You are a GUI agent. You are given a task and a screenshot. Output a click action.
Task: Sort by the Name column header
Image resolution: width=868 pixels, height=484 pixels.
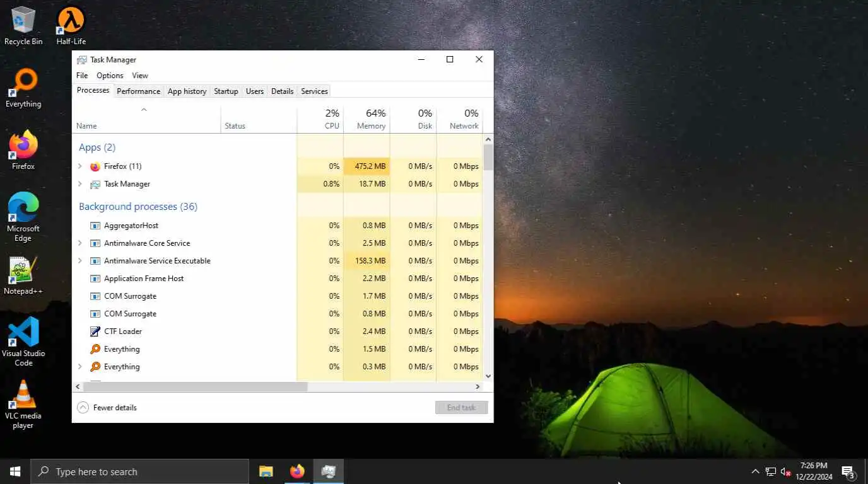point(146,120)
